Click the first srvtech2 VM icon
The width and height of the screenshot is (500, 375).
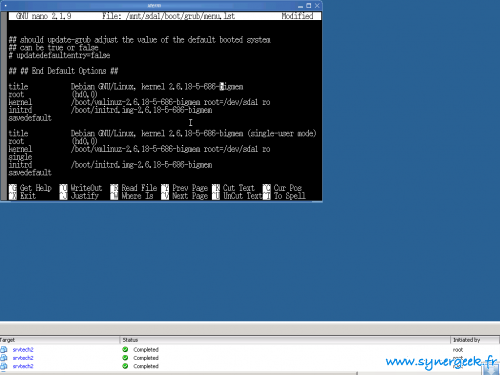[4, 349]
